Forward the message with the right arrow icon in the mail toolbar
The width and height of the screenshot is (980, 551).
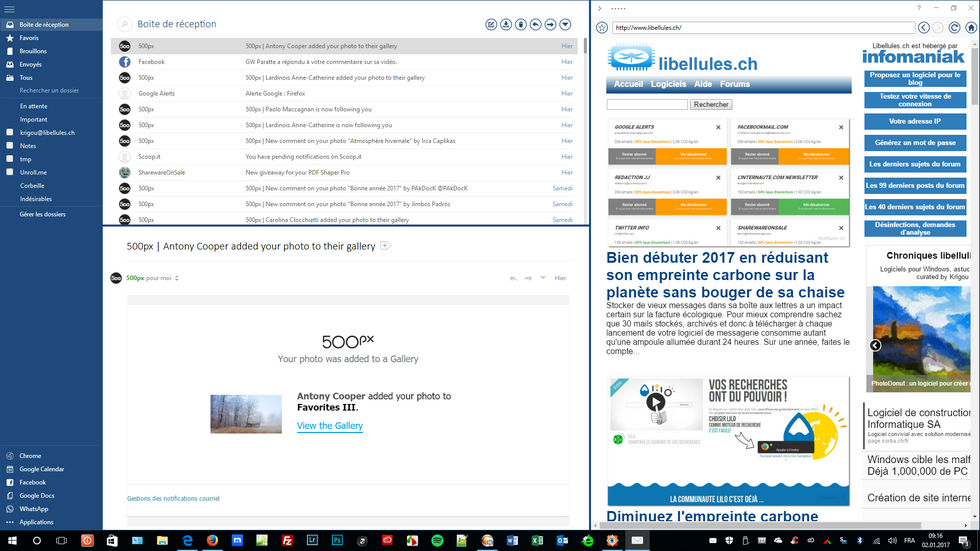click(x=551, y=24)
